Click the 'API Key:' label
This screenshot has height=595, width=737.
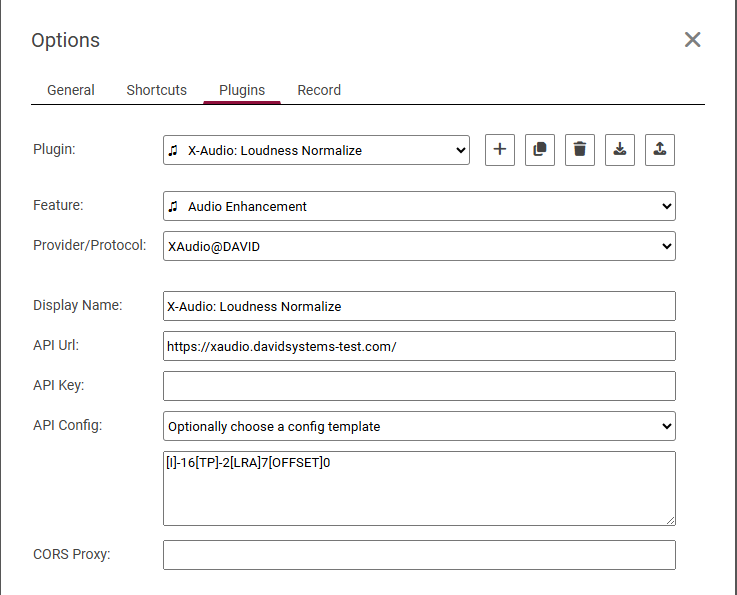(x=58, y=385)
